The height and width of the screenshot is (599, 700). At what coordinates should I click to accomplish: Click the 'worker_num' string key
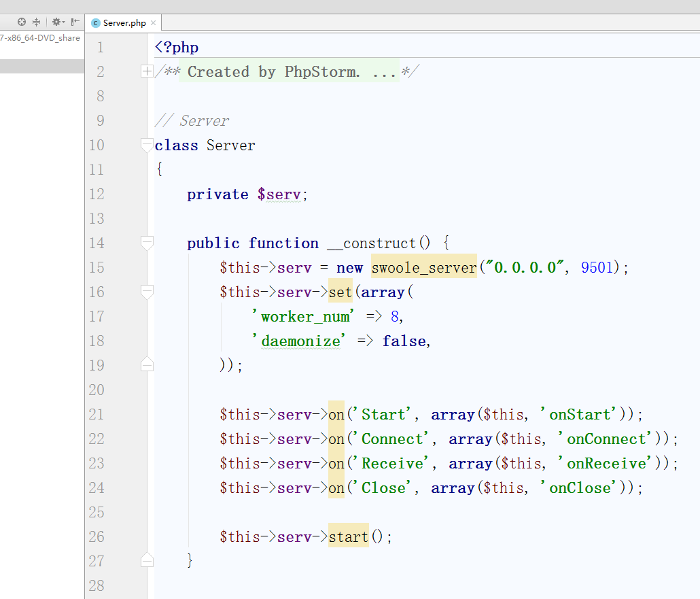click(302, 316)
